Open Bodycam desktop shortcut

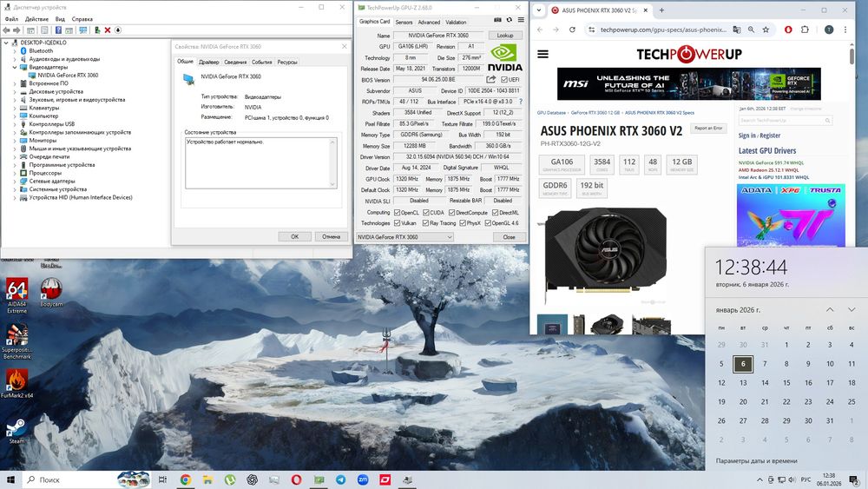pyautogui.click(x=51, y=293)
